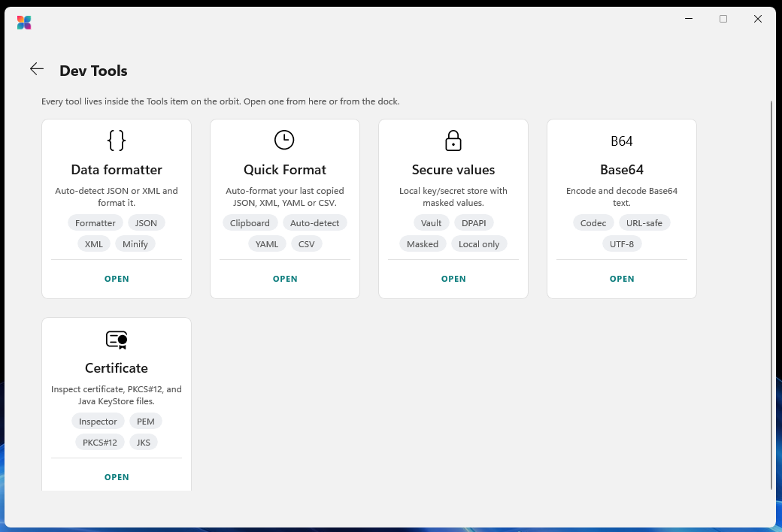
Task: Click the curly braces Data formatter icon
Action: (117, 140)
